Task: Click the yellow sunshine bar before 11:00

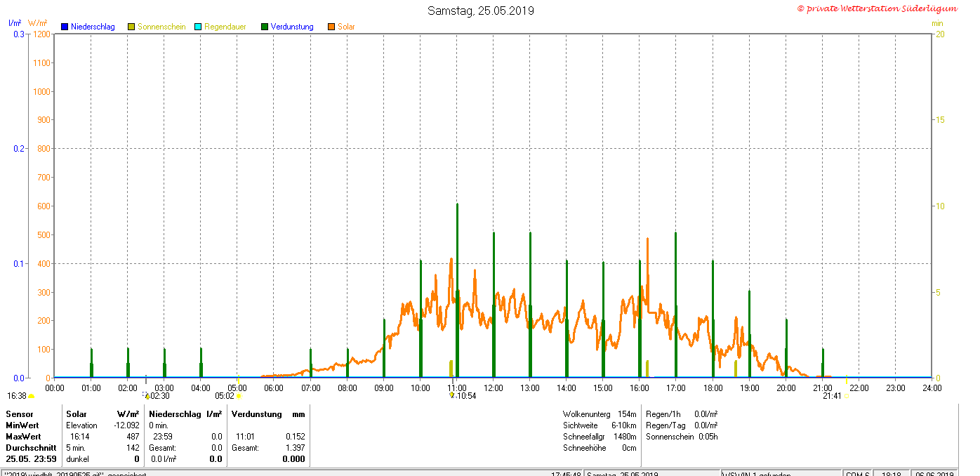Action: (451, 369)
